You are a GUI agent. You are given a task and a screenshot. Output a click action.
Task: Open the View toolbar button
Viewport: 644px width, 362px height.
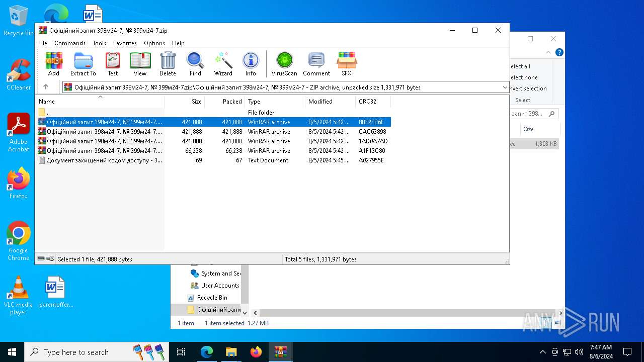click(x=140, y=64)
